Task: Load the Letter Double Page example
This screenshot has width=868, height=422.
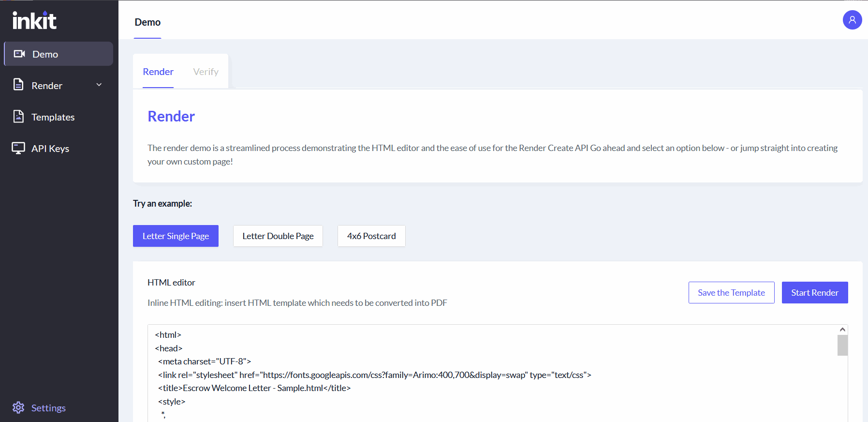Action: [x=278, y=236]
